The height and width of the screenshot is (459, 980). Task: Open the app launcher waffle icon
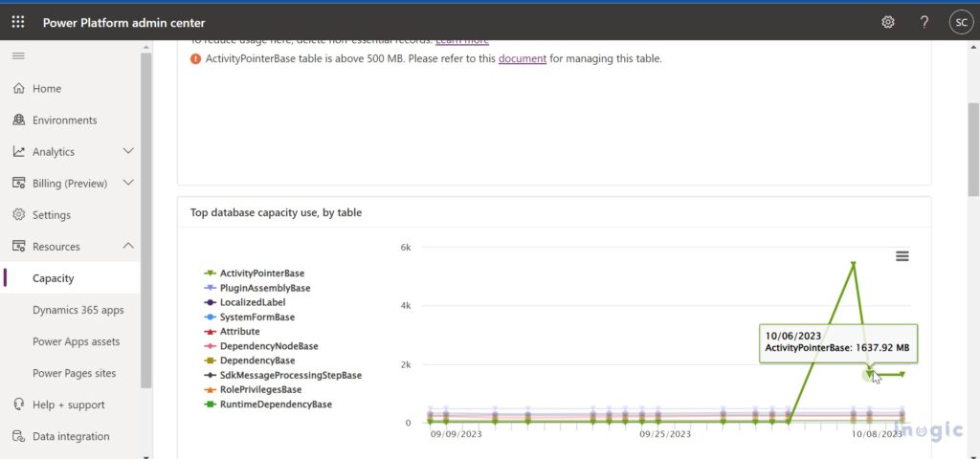18,22
